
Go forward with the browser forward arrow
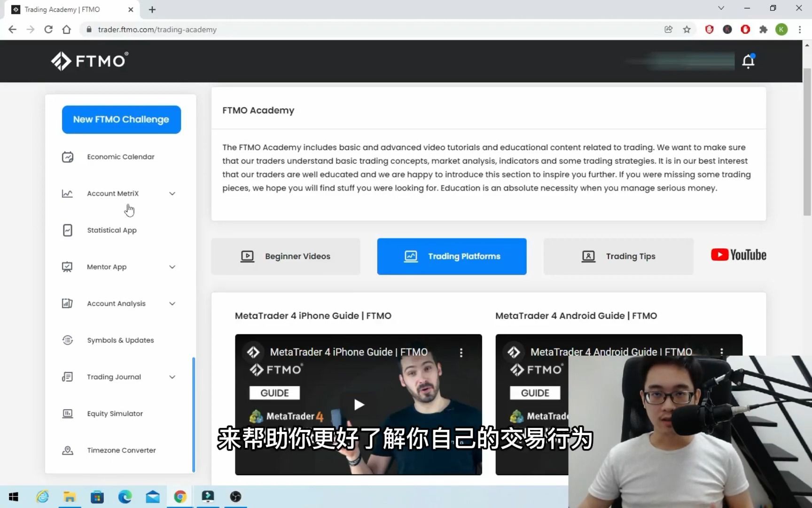(x=31, y=30)
